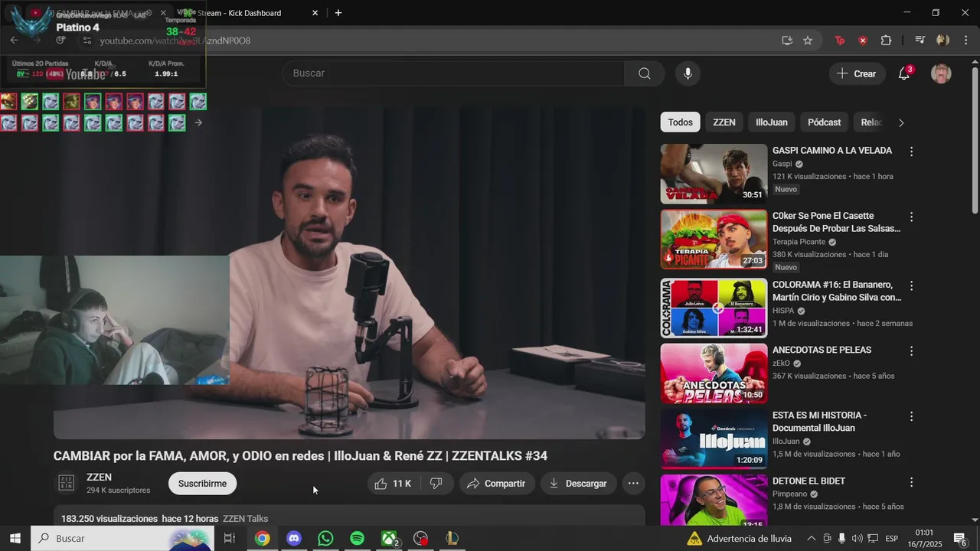The image size is (980, 551).
Task: Bookmark this page with the star icon
Action: (x=808, y=41)
